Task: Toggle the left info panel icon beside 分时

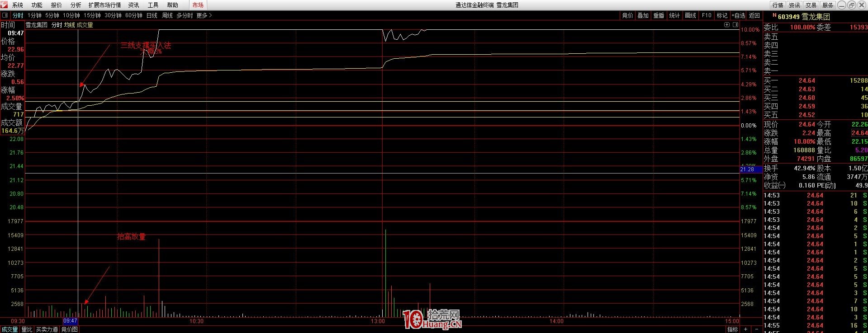Action: click(x=5, y=15)
